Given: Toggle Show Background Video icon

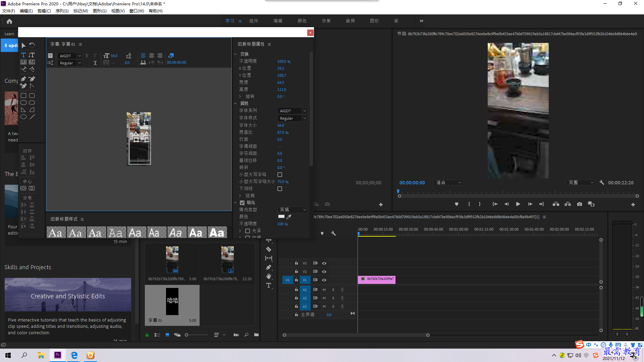Looking at the screenshot, I should pos(171,56).
